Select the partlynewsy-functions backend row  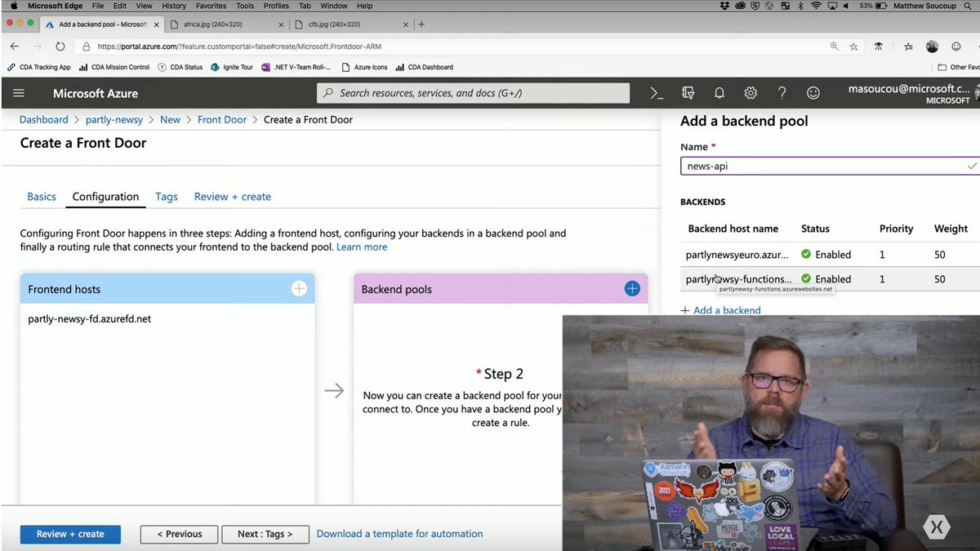click(x=830, y=279)
